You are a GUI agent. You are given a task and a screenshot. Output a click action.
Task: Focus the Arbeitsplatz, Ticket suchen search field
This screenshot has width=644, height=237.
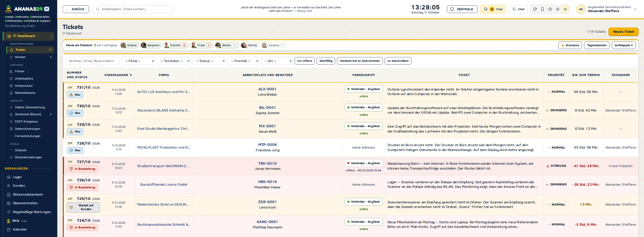(133, 9)
